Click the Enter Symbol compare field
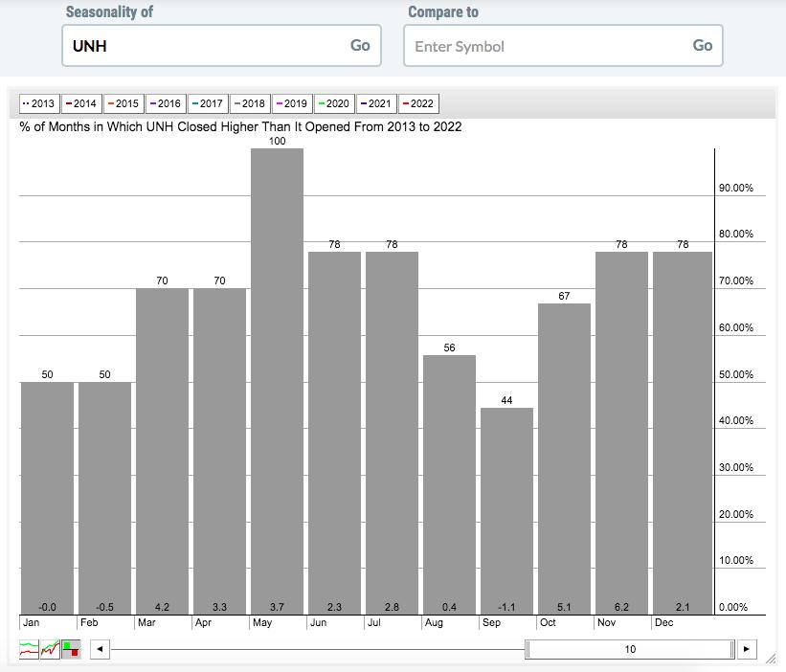Image resolution: width=786 pixels, height=672 pixels. pos(546,46)
